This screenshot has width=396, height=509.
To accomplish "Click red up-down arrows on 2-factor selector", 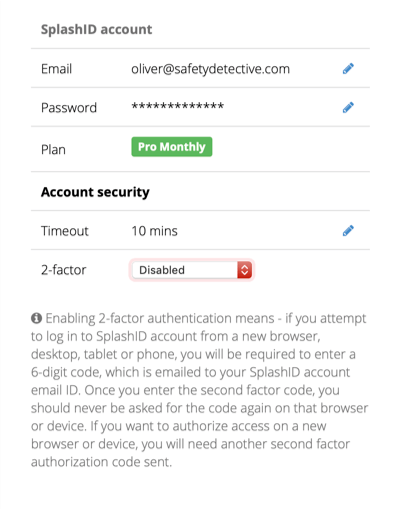I will pyautogui.click(x=244, y=270).
